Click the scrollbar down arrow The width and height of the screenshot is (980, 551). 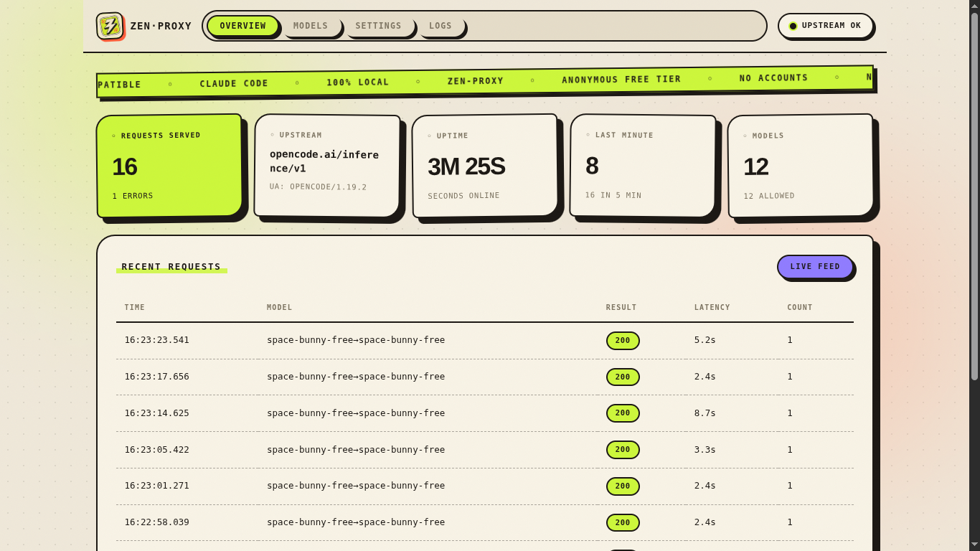[x=975, y=546]
